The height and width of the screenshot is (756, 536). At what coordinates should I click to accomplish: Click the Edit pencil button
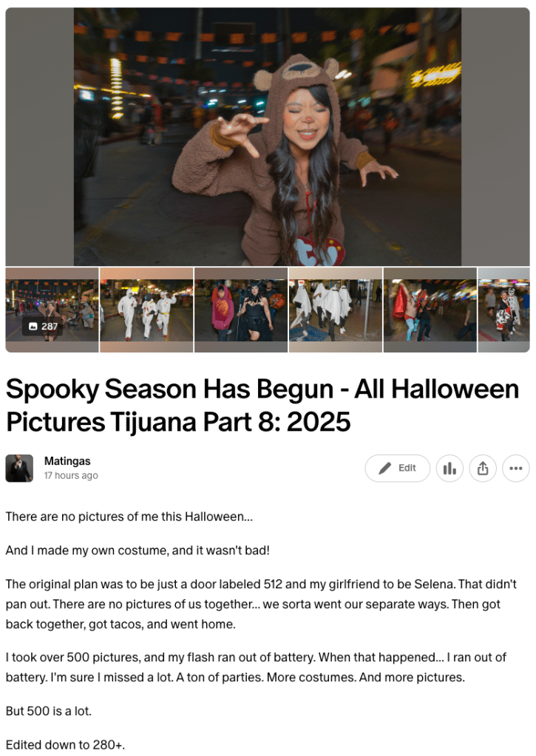tap(397, 469)
